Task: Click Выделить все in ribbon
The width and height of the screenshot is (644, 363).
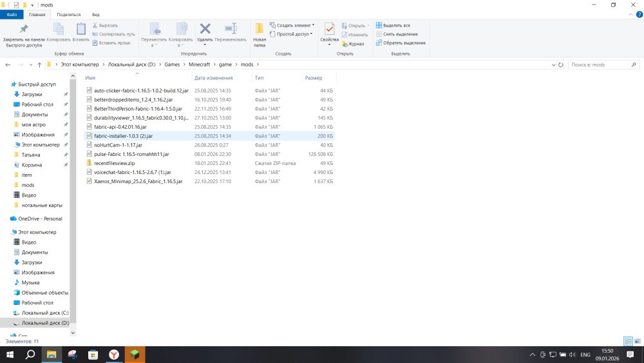Action: 393,26
